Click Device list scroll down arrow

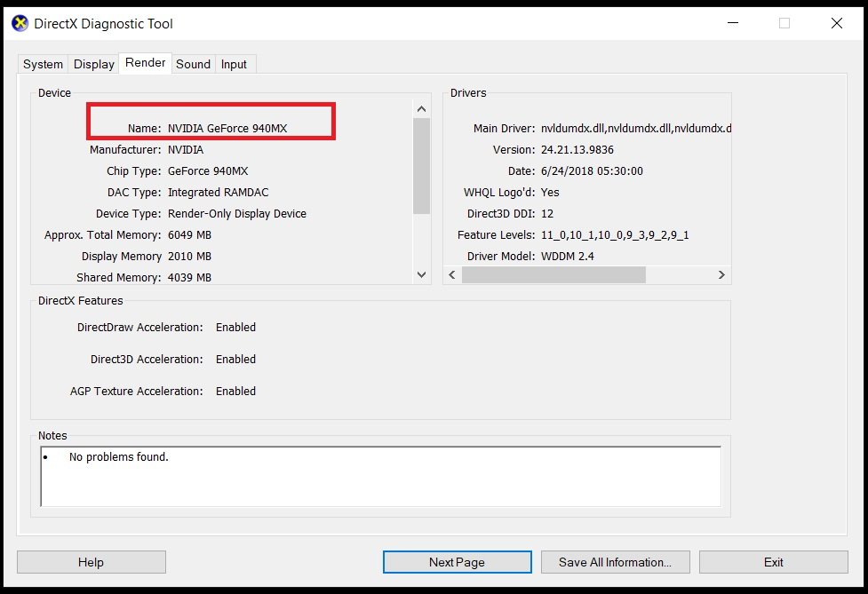coord(421,275)
